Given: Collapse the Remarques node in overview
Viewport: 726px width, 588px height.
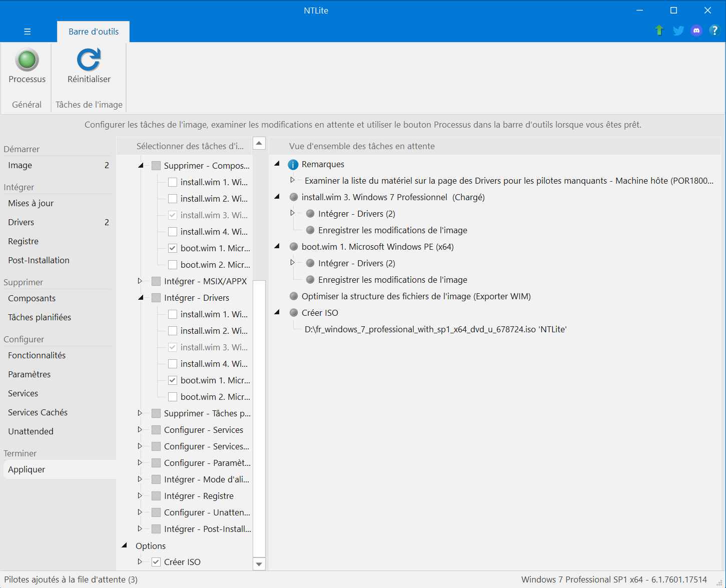Looking at the screenshot, I should pos(277,164).
